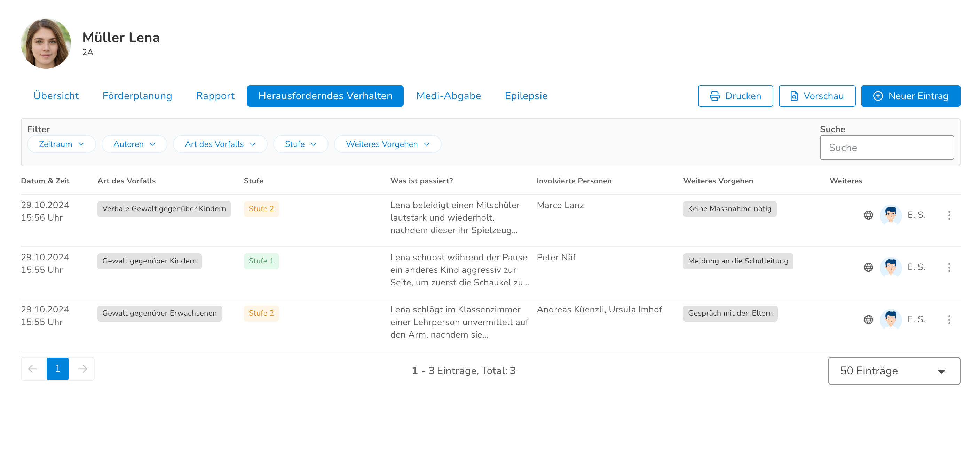Open the 50 Einträge page size selector
Viewport: 980px width, 451px height.
(x=893, y=371)
